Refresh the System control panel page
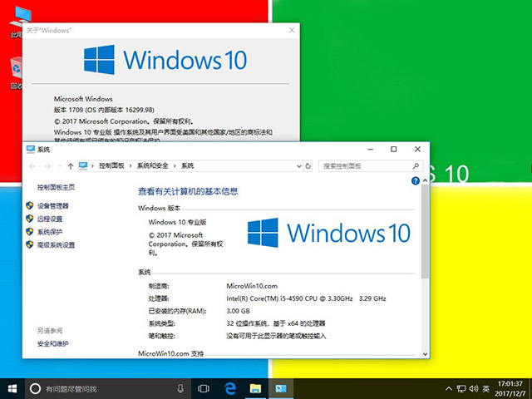Image resolution: width=532 pixels, height=399 pixels. (x=308, y=166)
